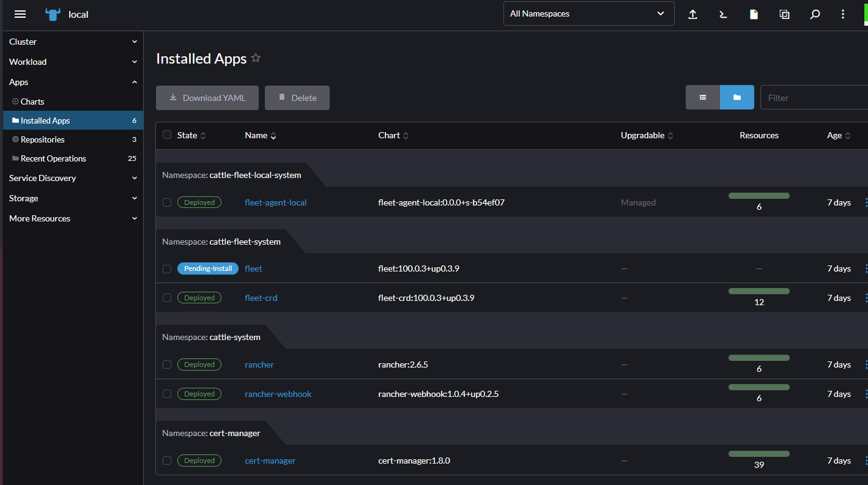
Task: Copy kubeconfig to clipboard icon
Action: (784, 13)
